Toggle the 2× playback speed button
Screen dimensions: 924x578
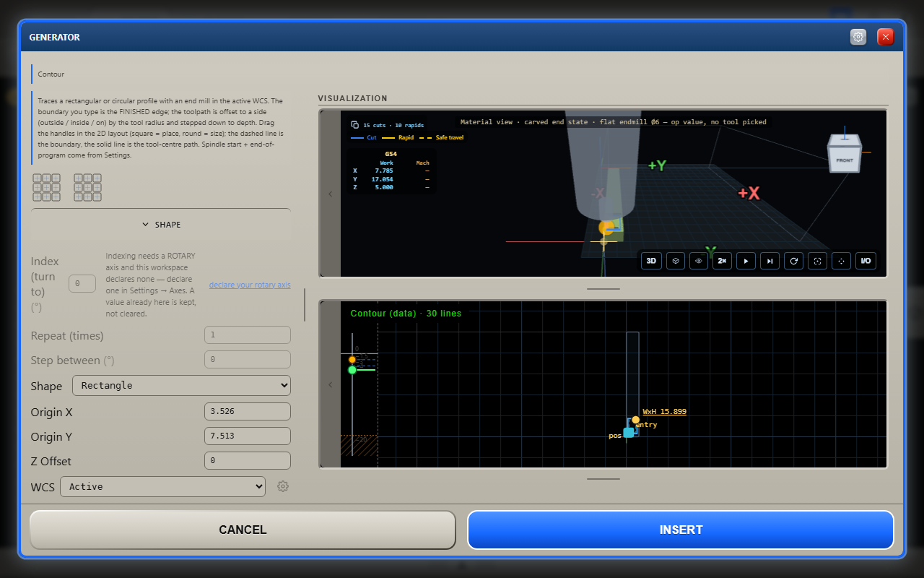(722, 261)
